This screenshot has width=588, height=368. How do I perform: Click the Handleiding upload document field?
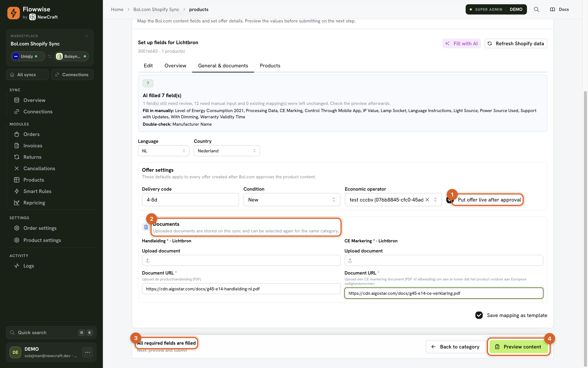tap(241, 260)
